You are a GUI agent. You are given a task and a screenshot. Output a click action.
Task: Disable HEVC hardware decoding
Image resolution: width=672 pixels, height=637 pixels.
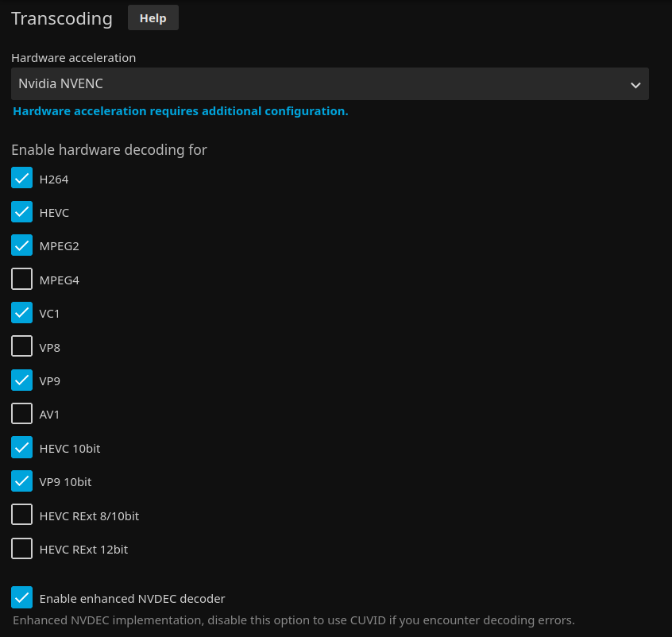coord(22,212)
